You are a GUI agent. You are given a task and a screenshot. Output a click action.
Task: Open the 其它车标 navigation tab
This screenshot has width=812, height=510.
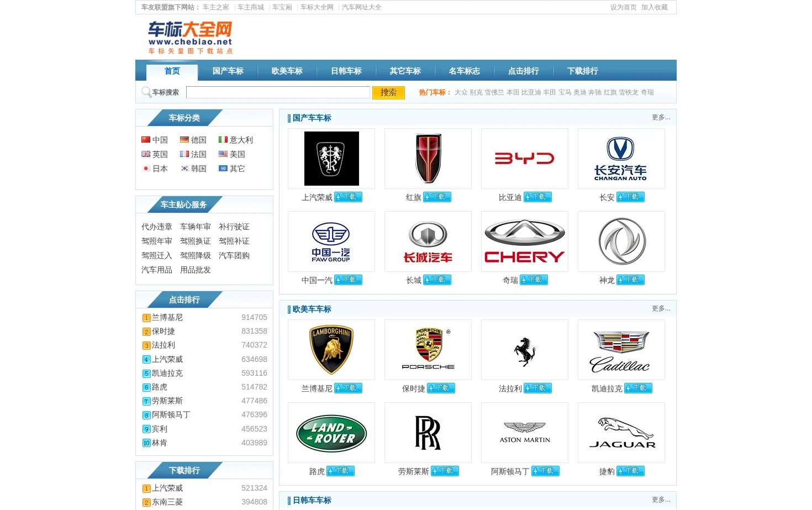(x=405, y=71)
